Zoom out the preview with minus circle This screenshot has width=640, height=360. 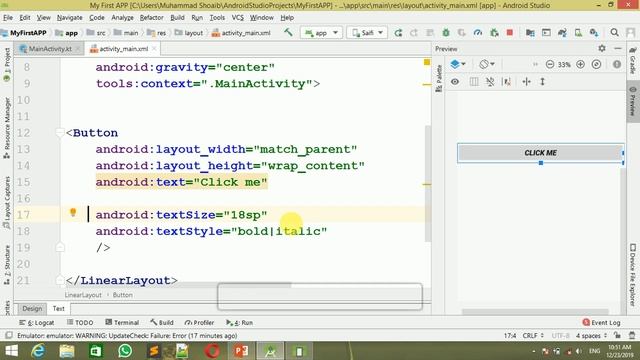point(550,64)
